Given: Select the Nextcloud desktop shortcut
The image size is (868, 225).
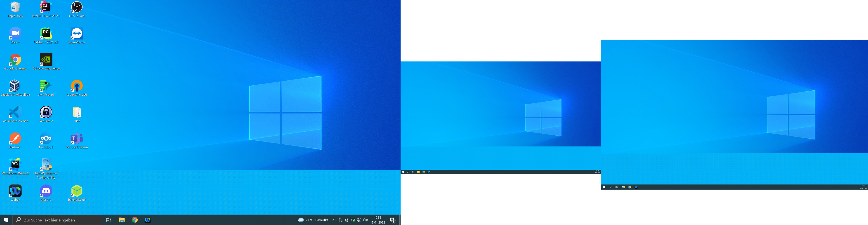Looking at the screenshot, I should [x=46, y=141].
